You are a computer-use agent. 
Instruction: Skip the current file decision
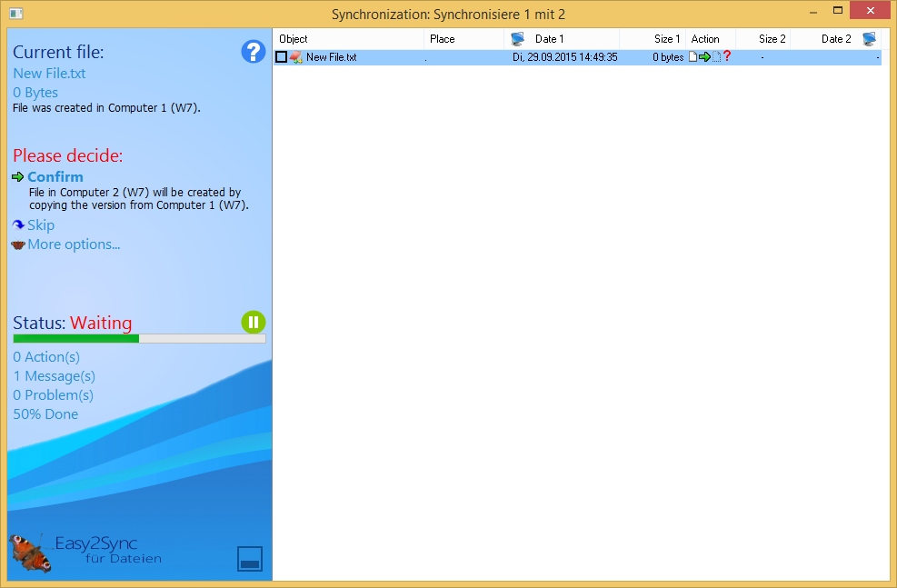coord(41,225)
